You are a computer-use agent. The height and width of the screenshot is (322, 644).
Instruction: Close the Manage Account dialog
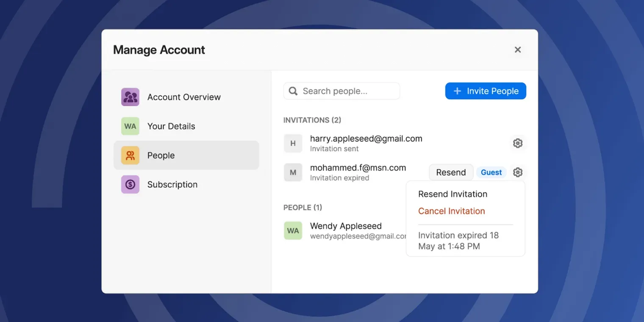[517, 50]
